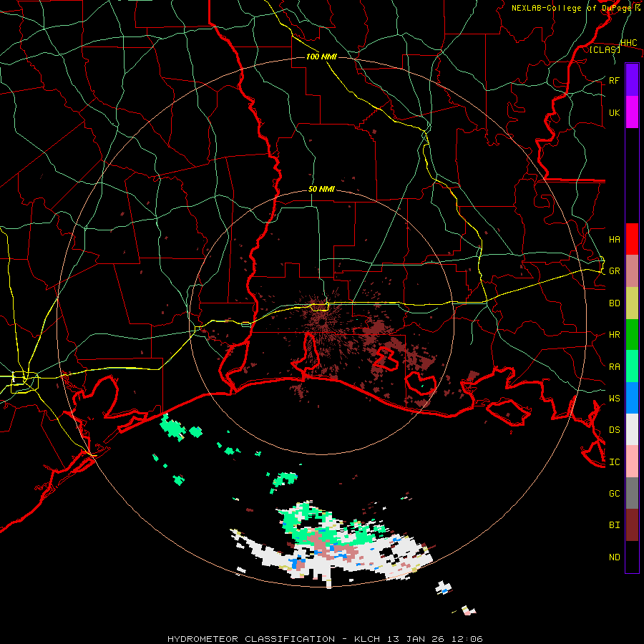Click the ND legend label
The width and height of the screenshot is (644, 644).
tap(614, 557)
